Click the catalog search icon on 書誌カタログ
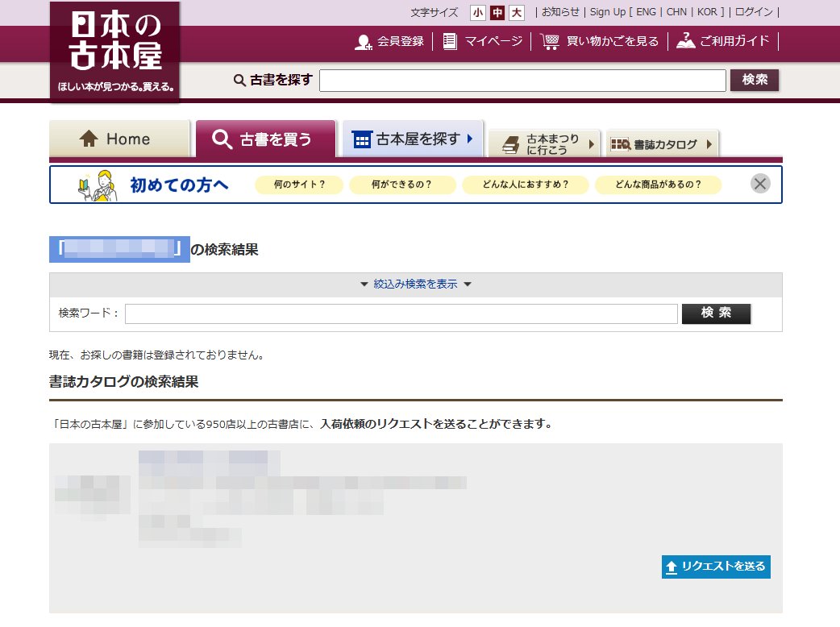The width and height of the screenshot is (840, 627). click(x=621, y=144)
